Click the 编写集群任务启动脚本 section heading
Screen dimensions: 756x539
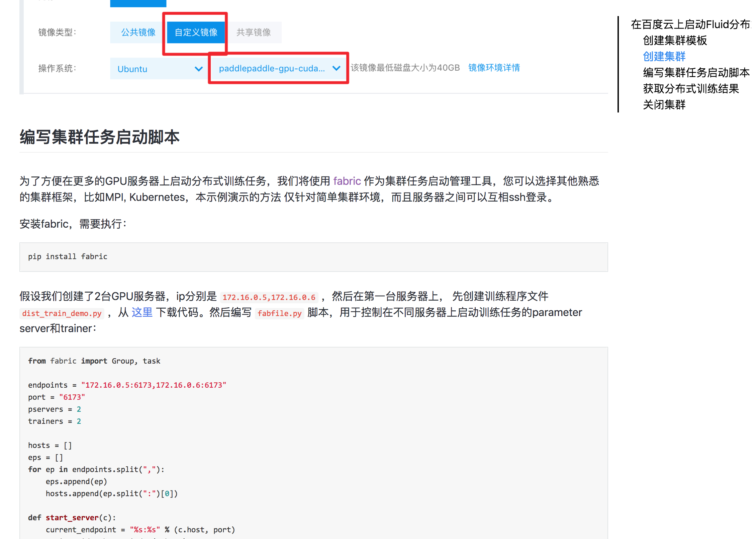pos(100,137)
